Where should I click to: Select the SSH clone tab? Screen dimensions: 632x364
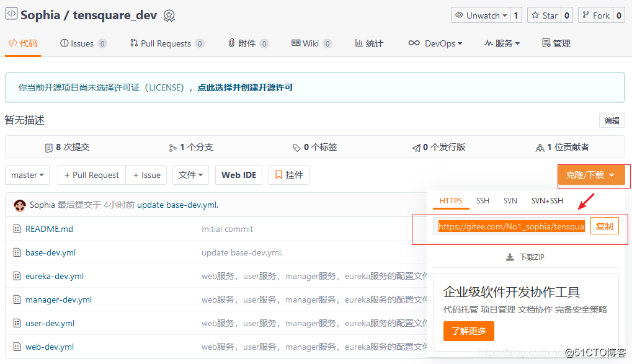pyautogui.click(x=483, y=201)
